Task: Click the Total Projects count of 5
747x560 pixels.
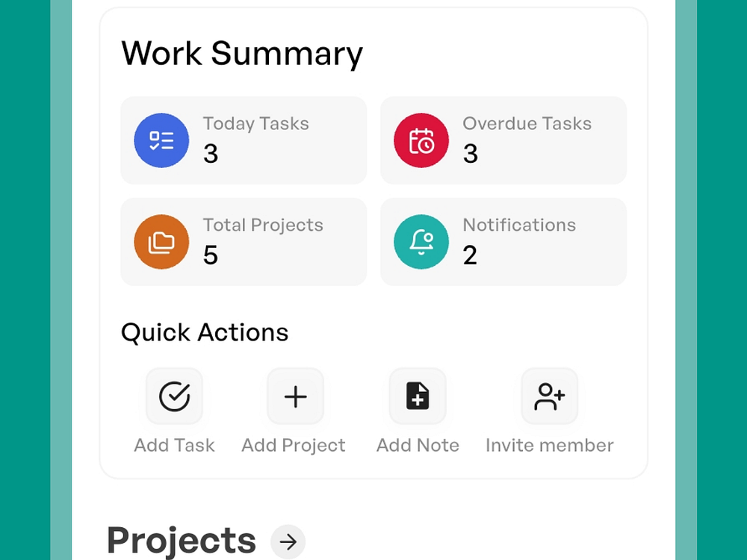Action: [211, 255]
